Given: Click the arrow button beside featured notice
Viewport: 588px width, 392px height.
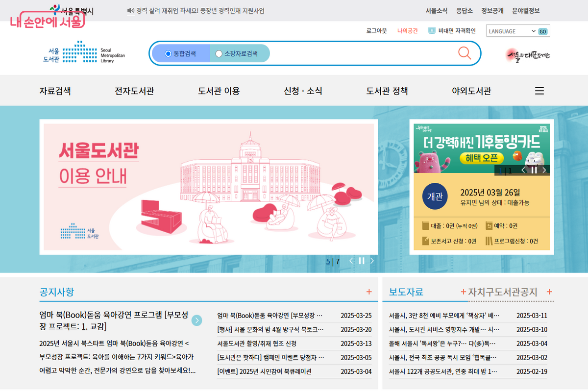Looking at the screenshot, I should [197, 320].
